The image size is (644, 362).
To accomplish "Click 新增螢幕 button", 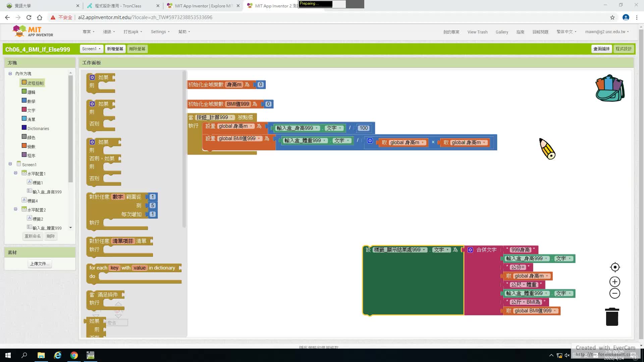I will (115, 49).
